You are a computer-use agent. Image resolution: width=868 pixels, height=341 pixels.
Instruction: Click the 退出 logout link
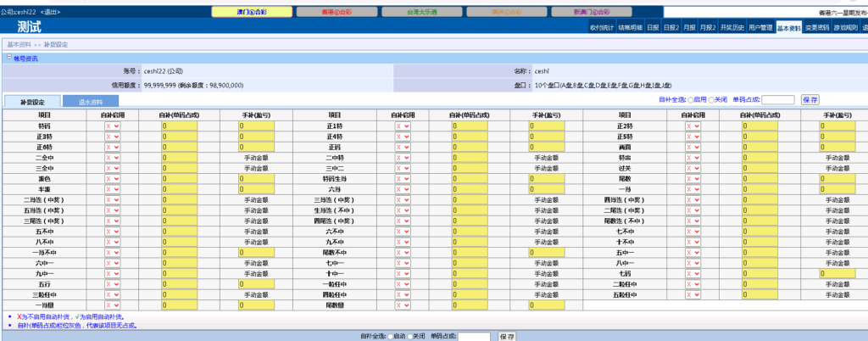(x=51, y=12)
